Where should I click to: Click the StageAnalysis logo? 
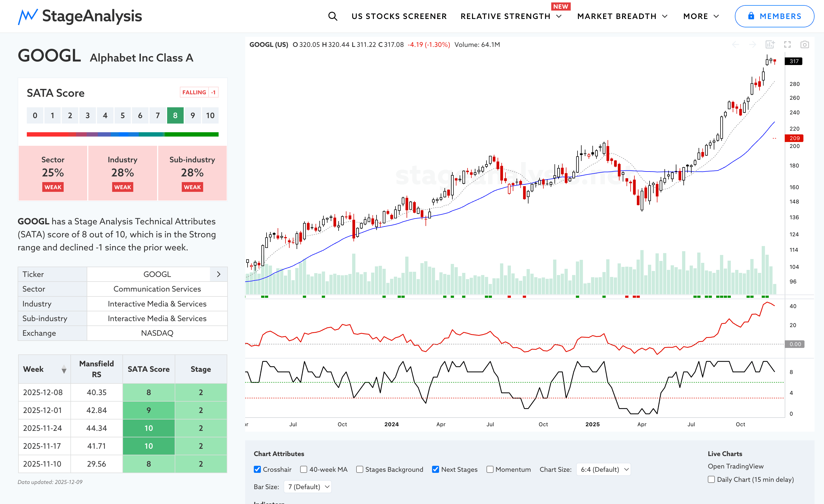click(80, 16)
